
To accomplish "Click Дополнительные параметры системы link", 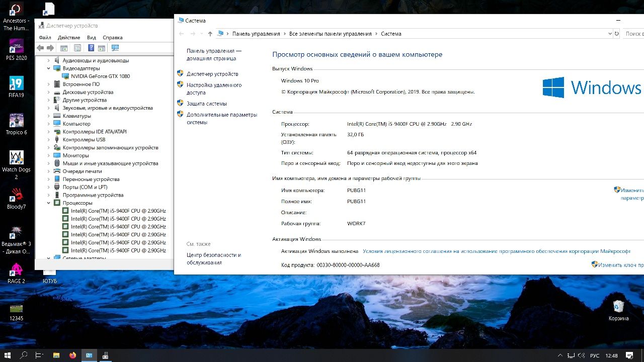I will tap(222, 118).
